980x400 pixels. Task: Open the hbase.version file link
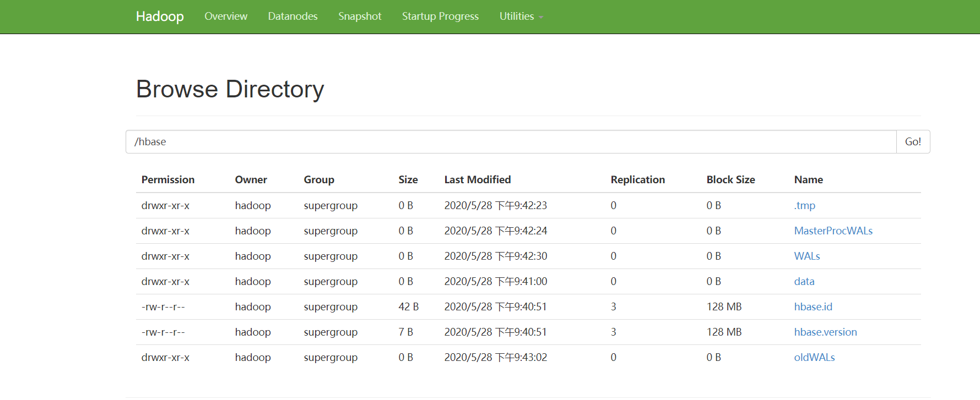825,332
